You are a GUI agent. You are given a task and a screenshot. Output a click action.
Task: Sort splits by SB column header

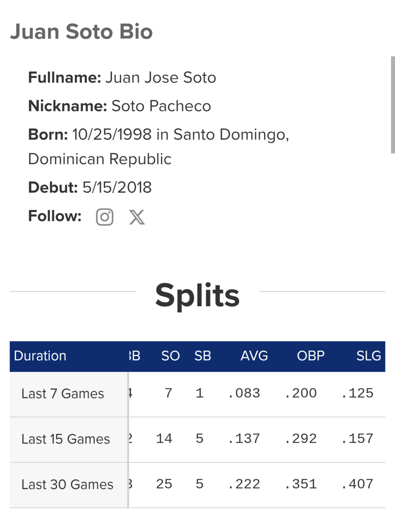pos(203,356)
